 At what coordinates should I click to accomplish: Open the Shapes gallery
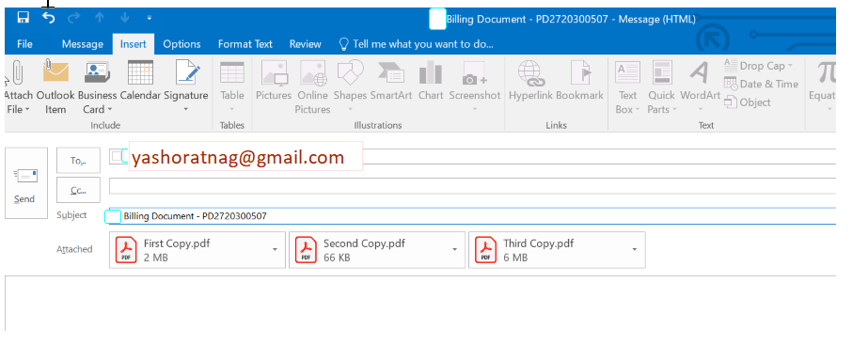click(x=350, y=86)
